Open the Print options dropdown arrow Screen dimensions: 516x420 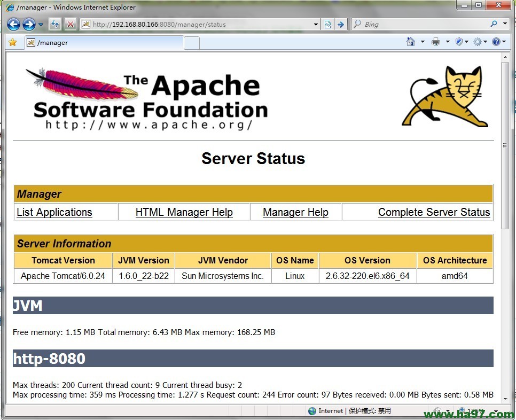click(447, 41)
